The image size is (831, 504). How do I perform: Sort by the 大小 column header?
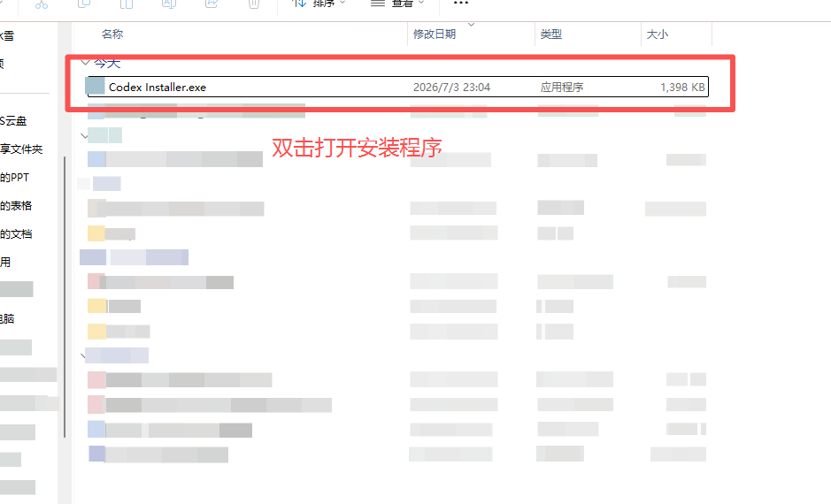tap(658, 34)
